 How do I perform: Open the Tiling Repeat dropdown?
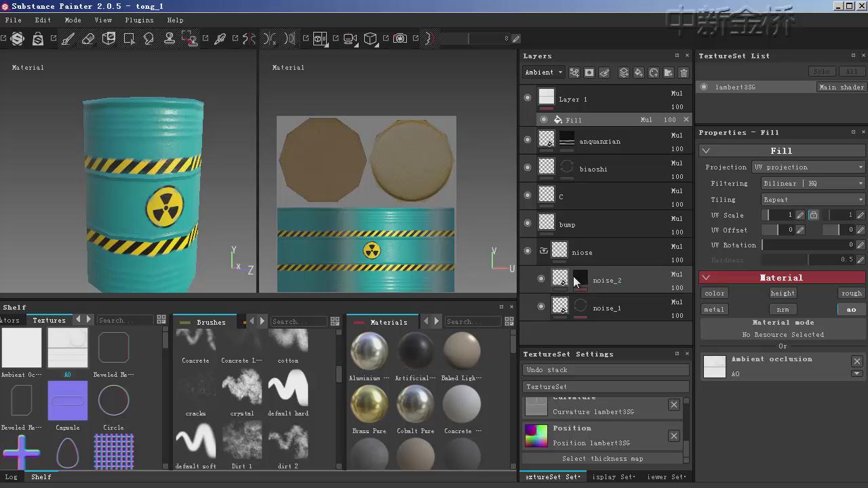[812, 200]
